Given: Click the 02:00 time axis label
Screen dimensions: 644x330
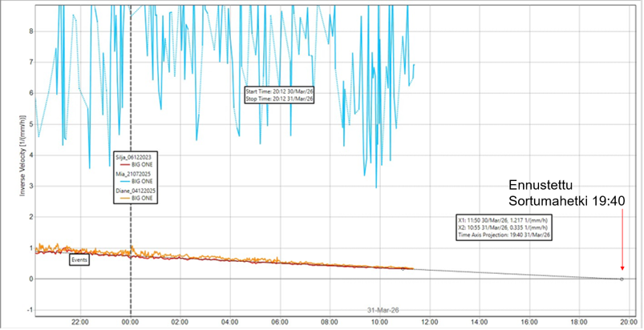Looking at the screenshot, I should click(180, 321).
